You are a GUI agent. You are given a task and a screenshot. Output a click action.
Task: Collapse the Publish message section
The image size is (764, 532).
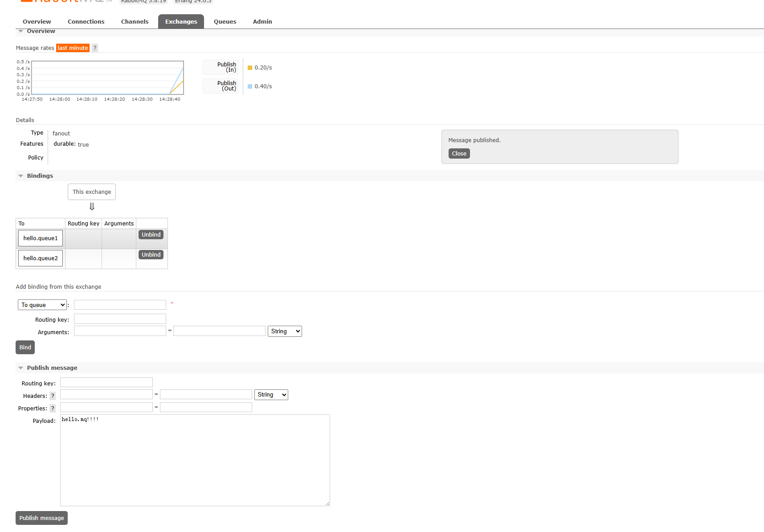point(52,368)
